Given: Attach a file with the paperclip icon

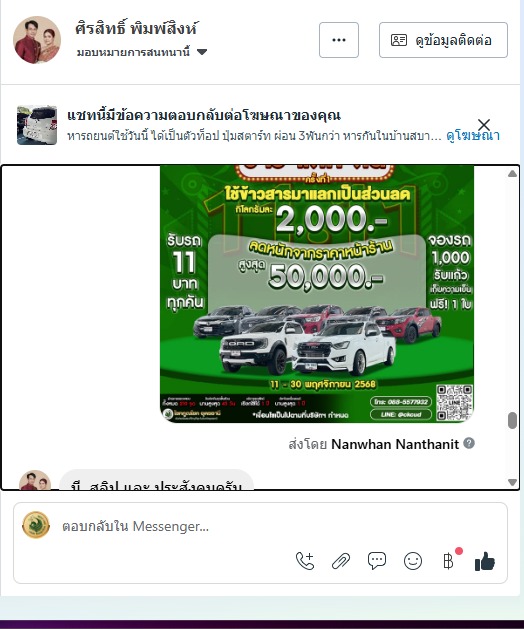Looking at the screenshot, I should 341,561.
